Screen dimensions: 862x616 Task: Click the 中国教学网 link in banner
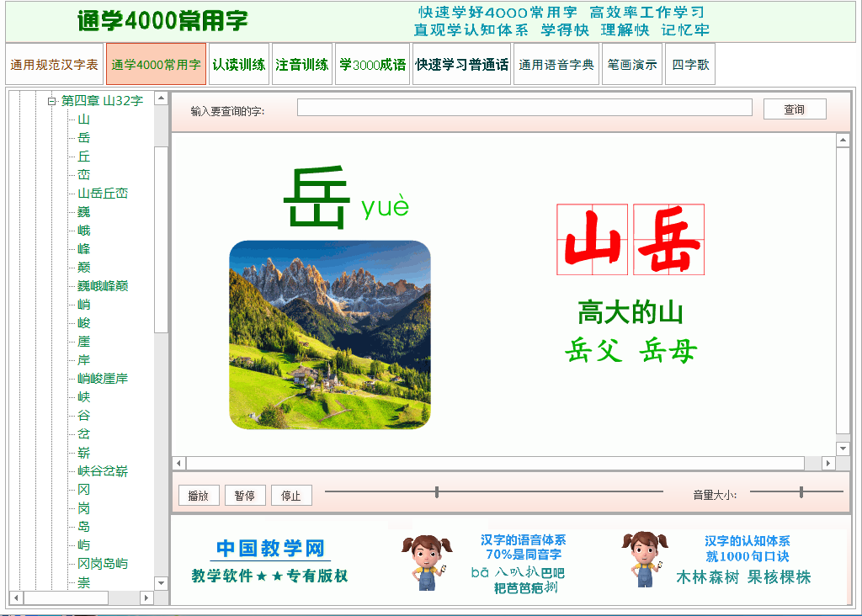click(269, 550)
